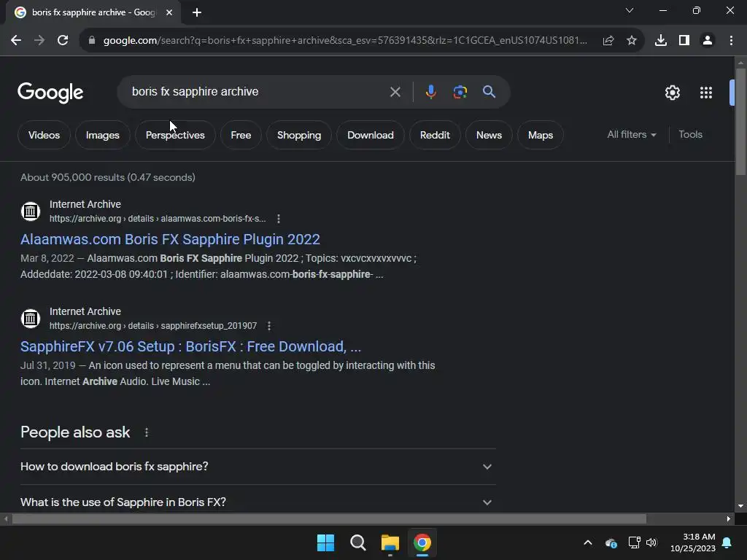The image size is (747, 560).
Task: Click the Chrome taskbar icon
Action: [422, 542]
